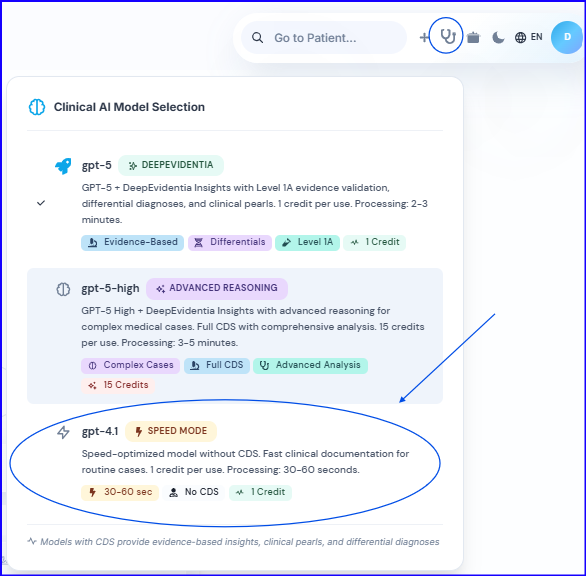586x576 pixels.
Task: Click the 30-60 sec tag
Action: point(120,492)
